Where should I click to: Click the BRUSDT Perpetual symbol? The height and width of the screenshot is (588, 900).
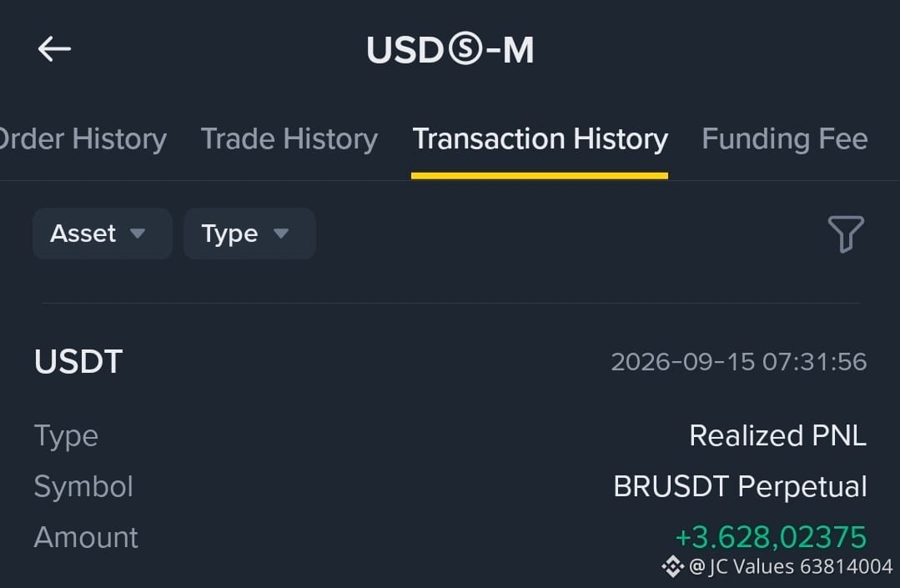[740, 487]
